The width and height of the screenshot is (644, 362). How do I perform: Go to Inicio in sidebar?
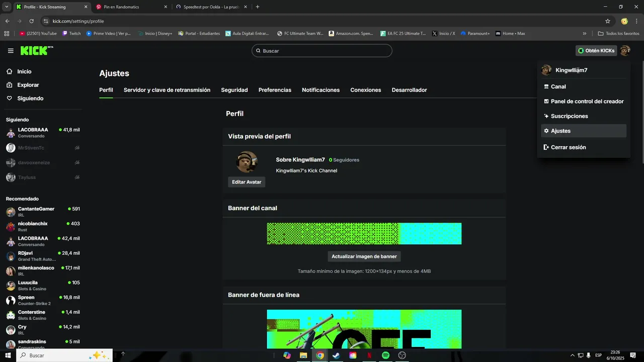click(24, 71)
